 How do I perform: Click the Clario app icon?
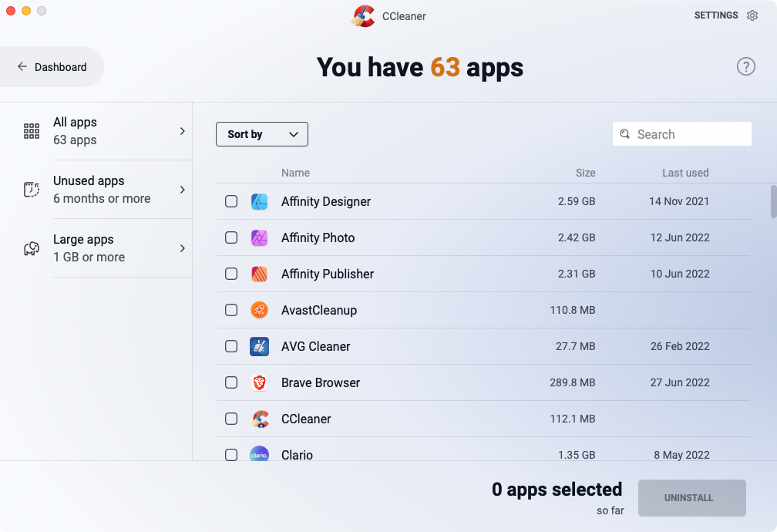pyautogui.click(x=259, y=453)
